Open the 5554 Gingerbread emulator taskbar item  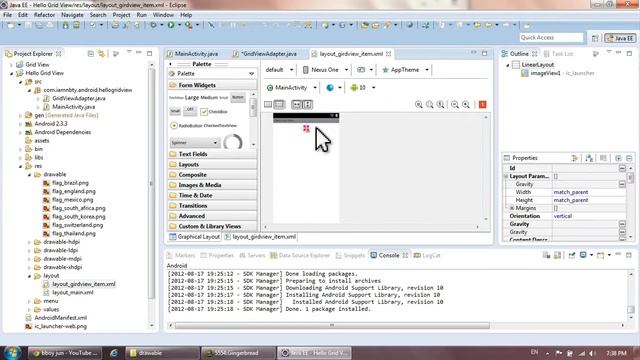click(238, 353)
